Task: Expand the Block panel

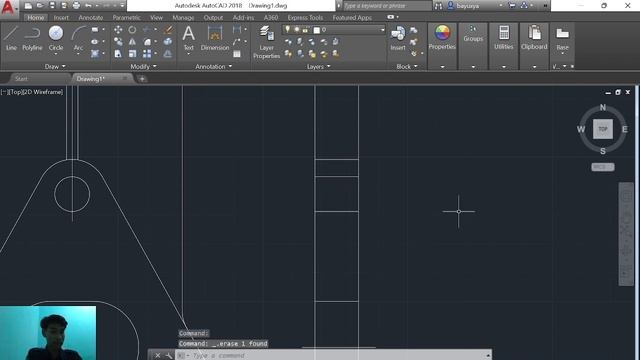Action: [407, 66]
